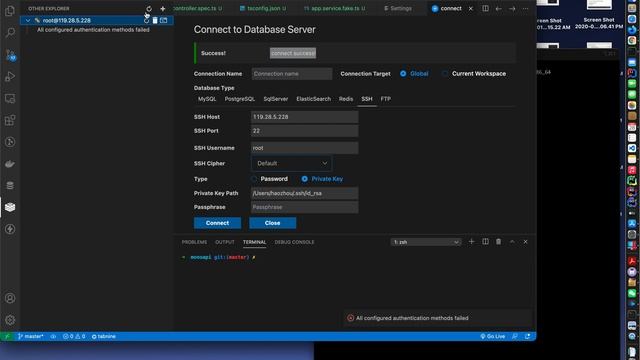The height and width of the screenshot is (360, 640).
Task: Open the feedback icon in status bar
Action: click(515, 336)
